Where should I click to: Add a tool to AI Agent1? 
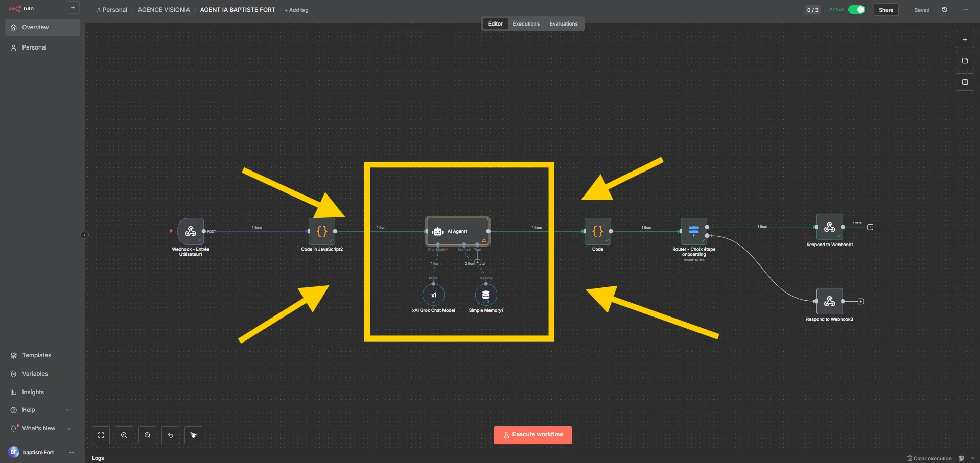[477, 263]
